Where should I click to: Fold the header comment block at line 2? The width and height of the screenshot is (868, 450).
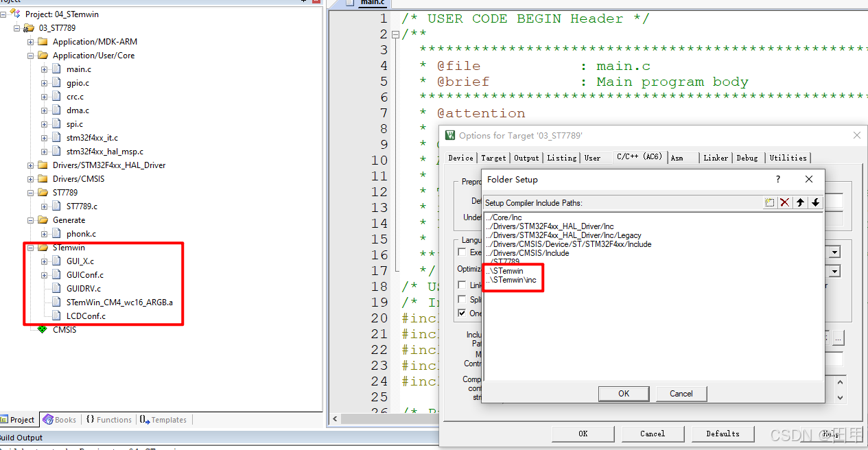(395, 34)
